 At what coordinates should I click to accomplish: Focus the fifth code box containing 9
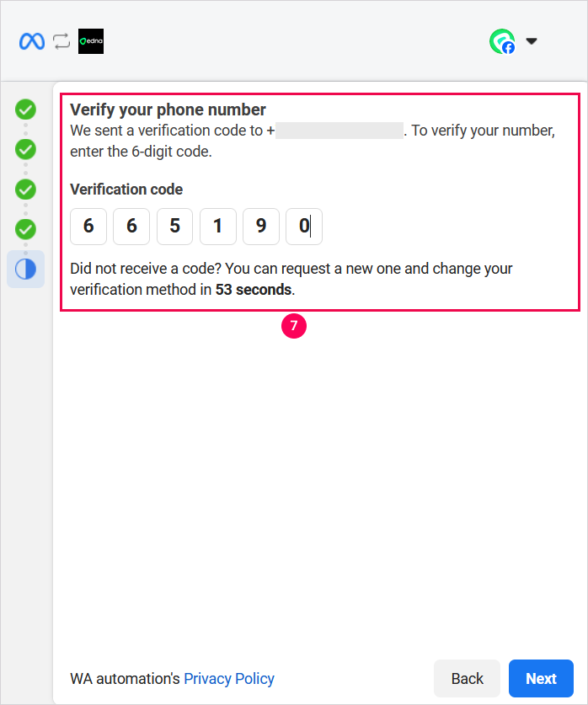(x=261, y=227)
